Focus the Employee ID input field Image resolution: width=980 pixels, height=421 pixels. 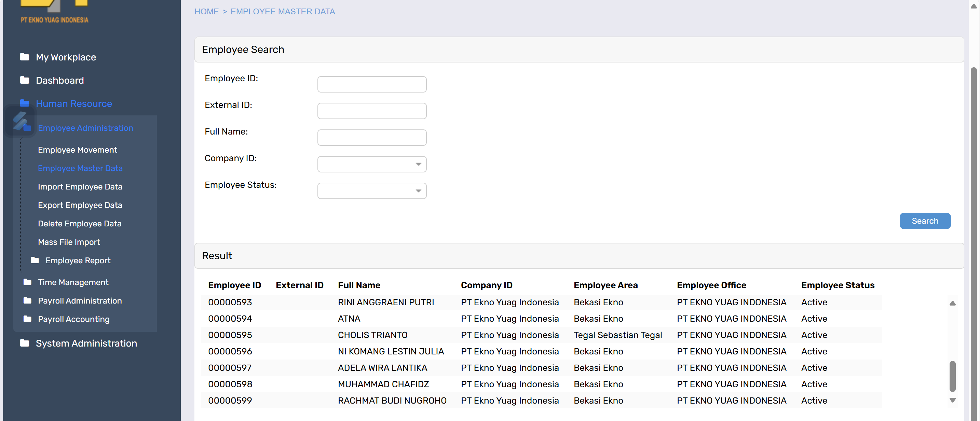372,84
